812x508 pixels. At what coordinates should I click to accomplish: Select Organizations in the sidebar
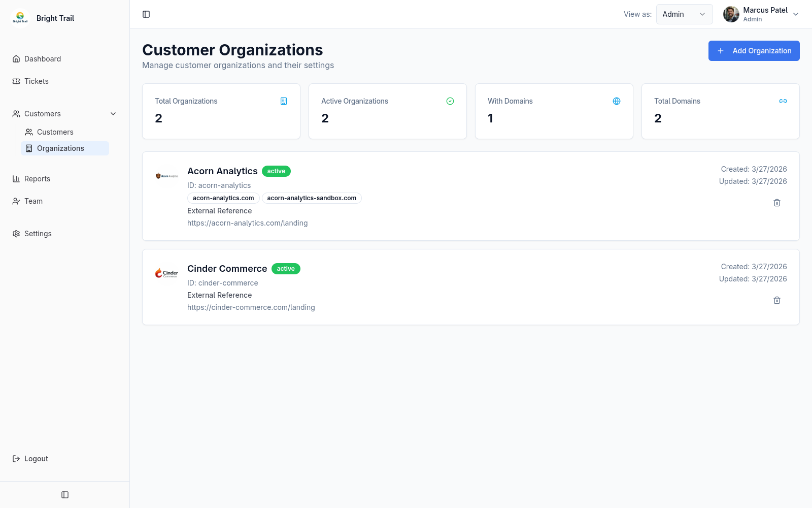(x=65, y=148)
